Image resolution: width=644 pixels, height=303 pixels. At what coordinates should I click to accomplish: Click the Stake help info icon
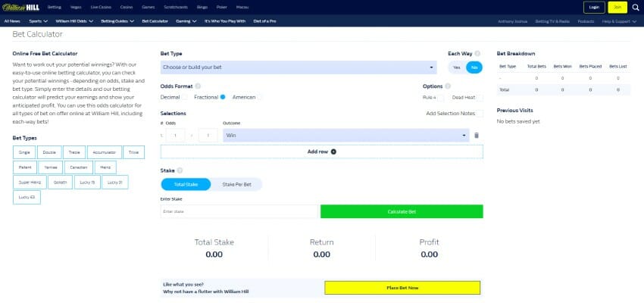coord(180,170)
